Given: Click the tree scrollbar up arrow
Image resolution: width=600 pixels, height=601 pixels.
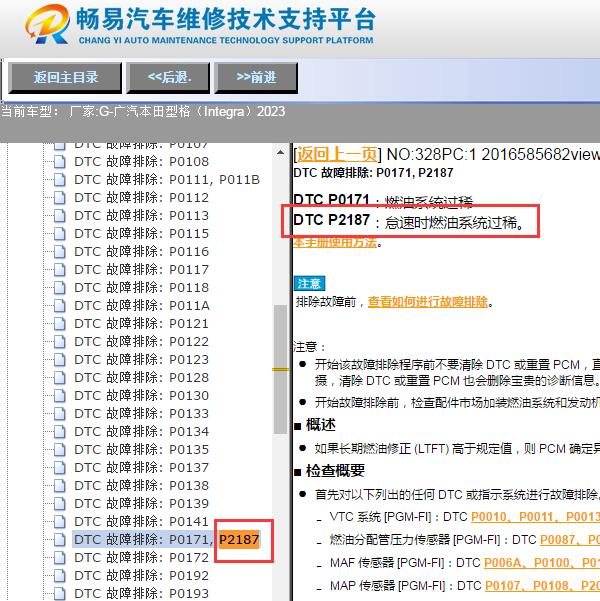Looking at the screenshot, I should 281,153.
